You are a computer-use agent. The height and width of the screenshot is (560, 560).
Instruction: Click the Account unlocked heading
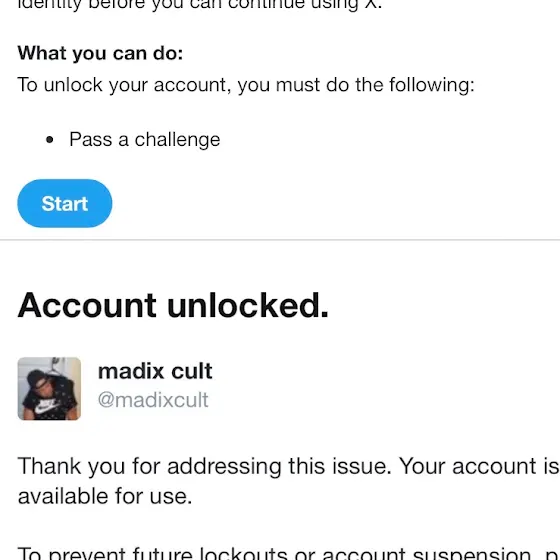pos(173,305)
